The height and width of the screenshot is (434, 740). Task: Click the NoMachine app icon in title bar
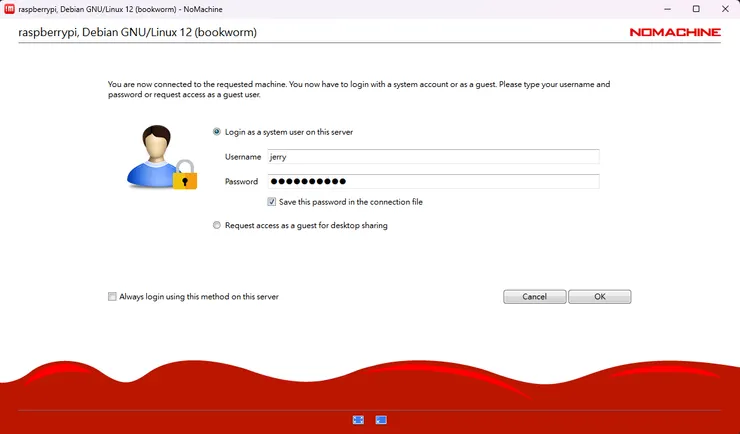[x=10, y=9]
